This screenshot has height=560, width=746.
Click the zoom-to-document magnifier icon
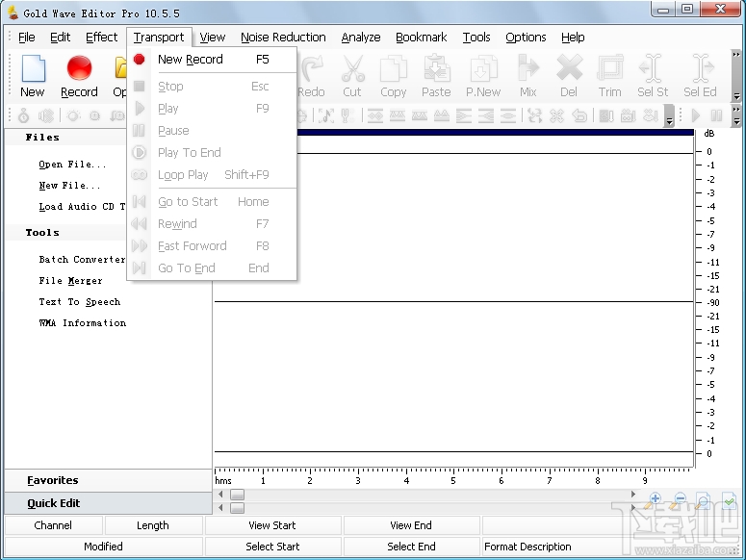click(x=703, y=500)
